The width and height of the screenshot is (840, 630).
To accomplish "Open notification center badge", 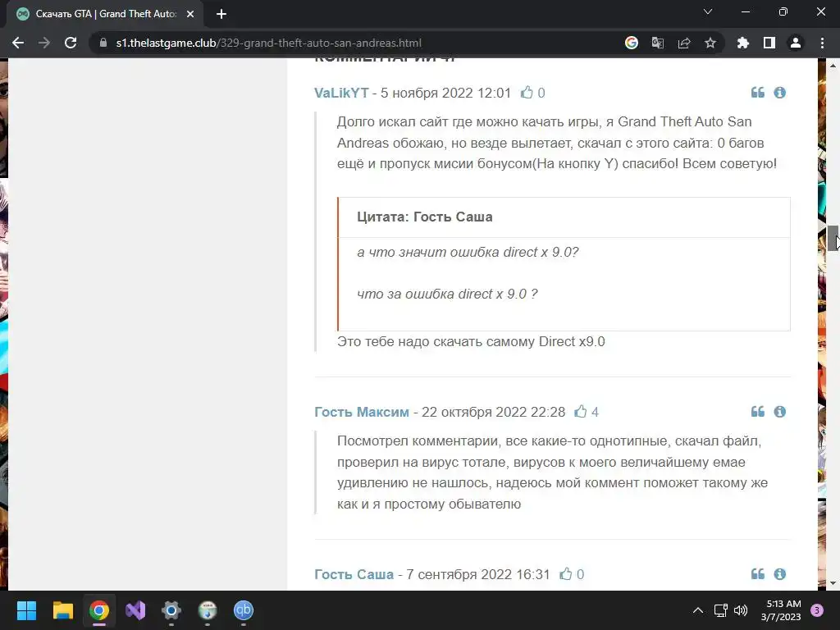I will [x=817, y=610].
